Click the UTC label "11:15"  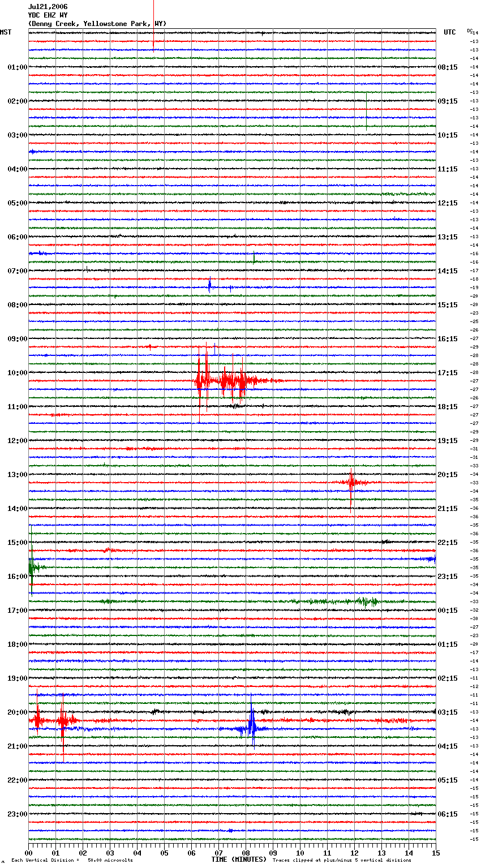(448, 169)
